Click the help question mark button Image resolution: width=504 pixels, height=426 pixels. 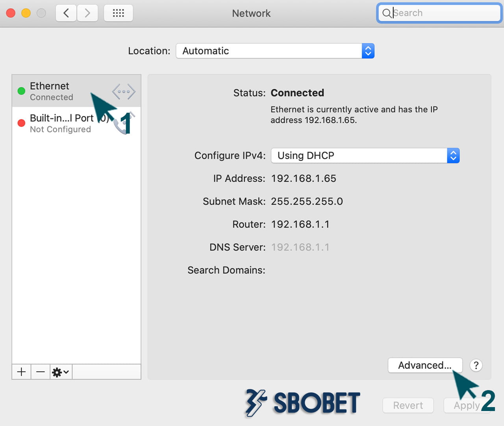tap(476, 365)
